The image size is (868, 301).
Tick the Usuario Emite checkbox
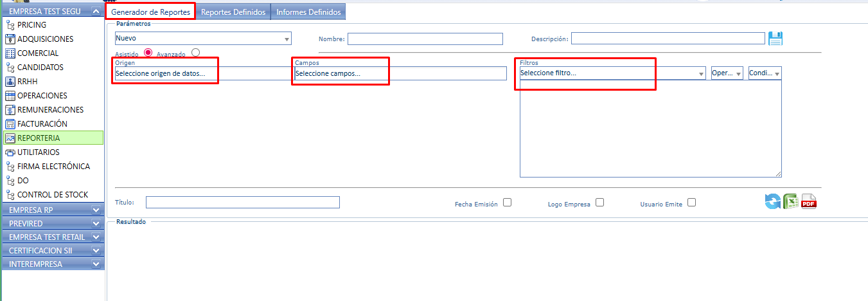691,203
